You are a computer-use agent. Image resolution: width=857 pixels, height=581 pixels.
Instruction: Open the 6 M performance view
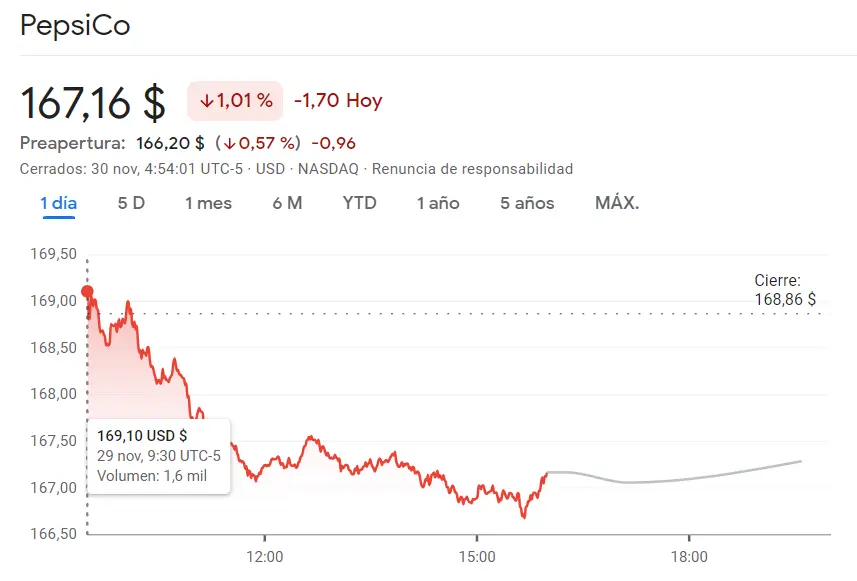point(287,203)
